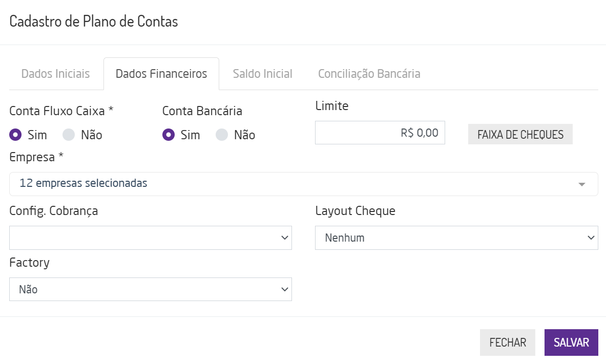Open the Saldo Inicial tab
Screen dimensions: 606x364
(262, 74)
